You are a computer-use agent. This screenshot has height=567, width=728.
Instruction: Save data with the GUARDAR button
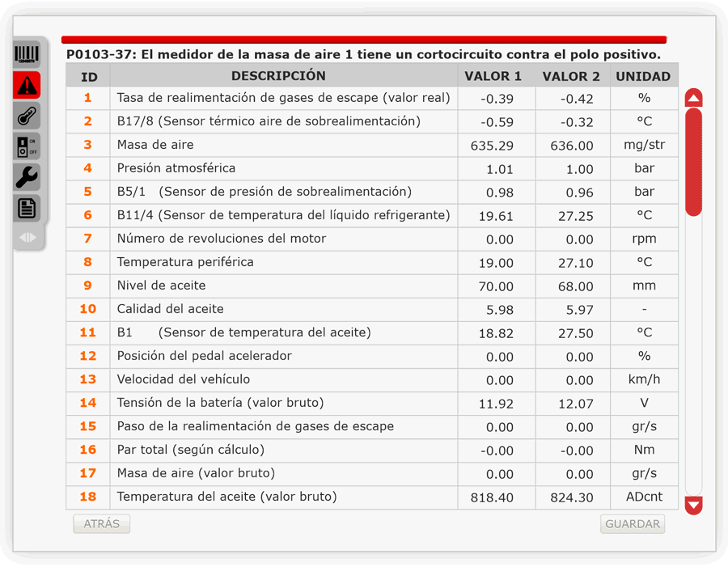click(x=633, y=524)
